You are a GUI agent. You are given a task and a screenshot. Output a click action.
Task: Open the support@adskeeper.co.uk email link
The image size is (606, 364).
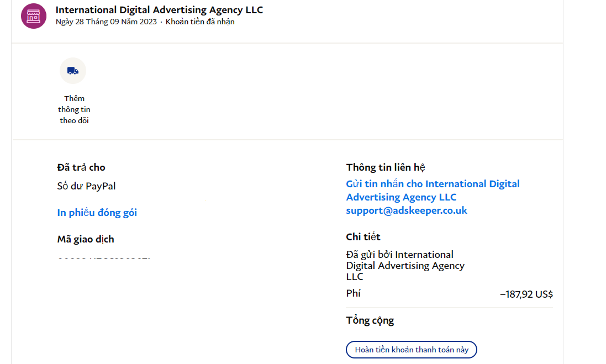point(407,210)
